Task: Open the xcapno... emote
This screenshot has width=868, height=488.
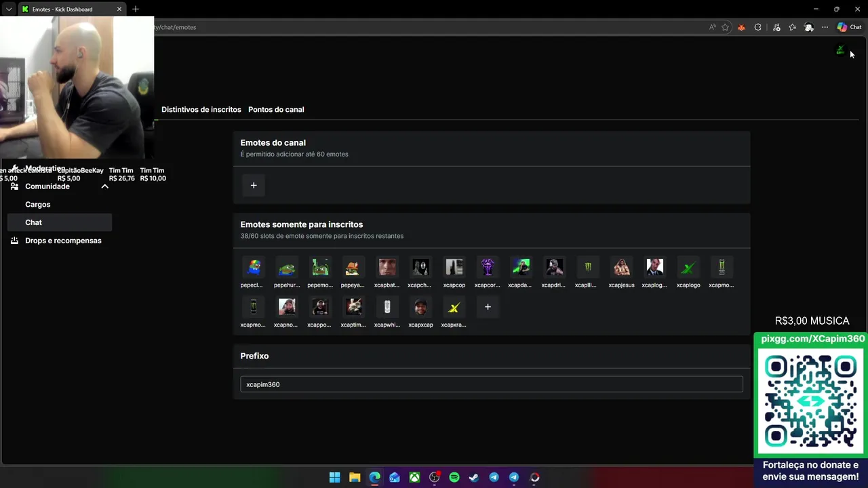Action: tap(287, 307)
